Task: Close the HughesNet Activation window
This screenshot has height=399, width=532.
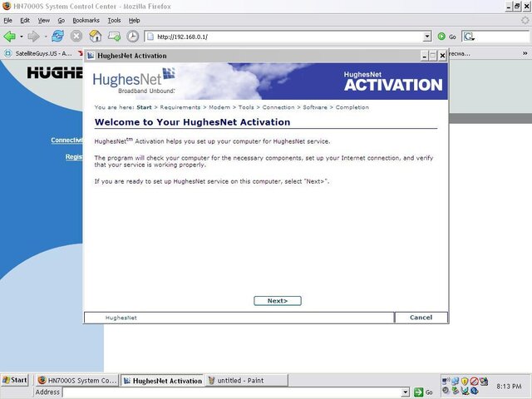Action: 442,56
